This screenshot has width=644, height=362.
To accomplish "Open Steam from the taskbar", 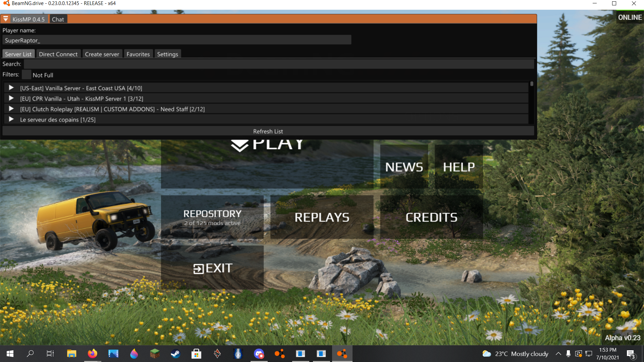I will [175, 354].
